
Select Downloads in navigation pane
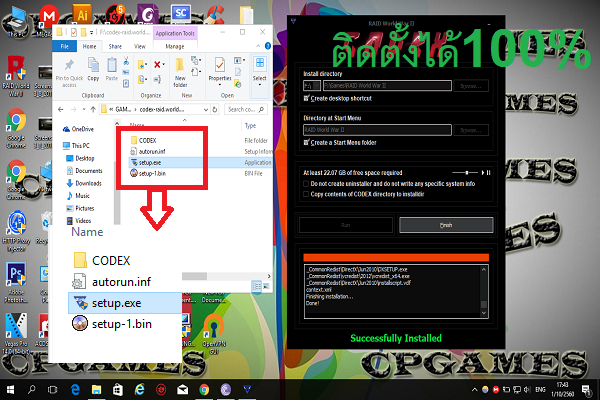coord(84,183)
